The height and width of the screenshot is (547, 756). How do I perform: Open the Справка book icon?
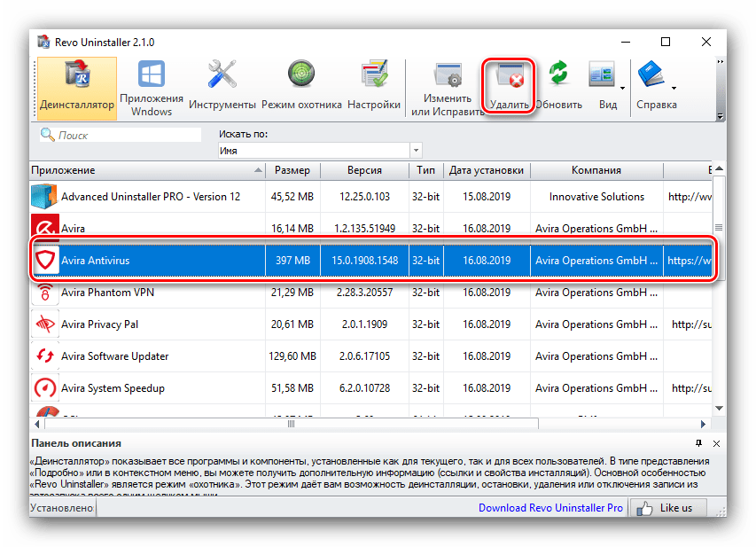coord(651,74)
